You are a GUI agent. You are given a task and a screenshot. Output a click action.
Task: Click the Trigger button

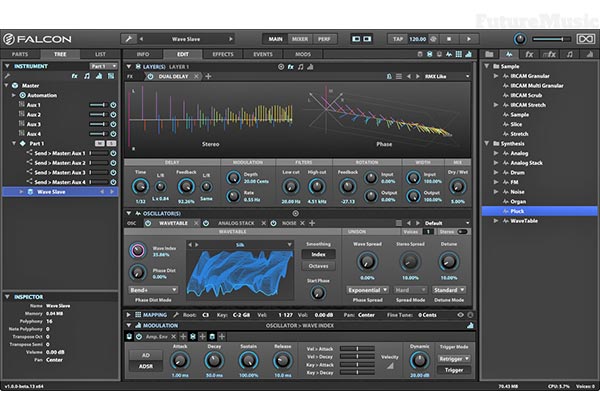click(x=454, y=370)
